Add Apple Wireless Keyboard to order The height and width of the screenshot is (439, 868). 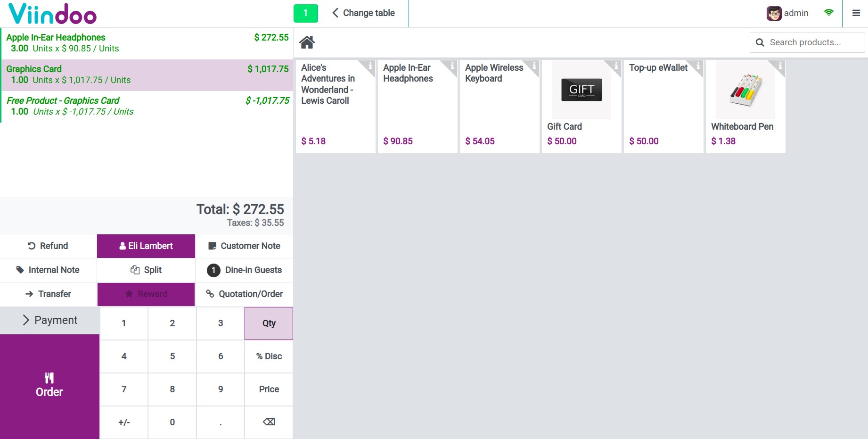point(500,107)
